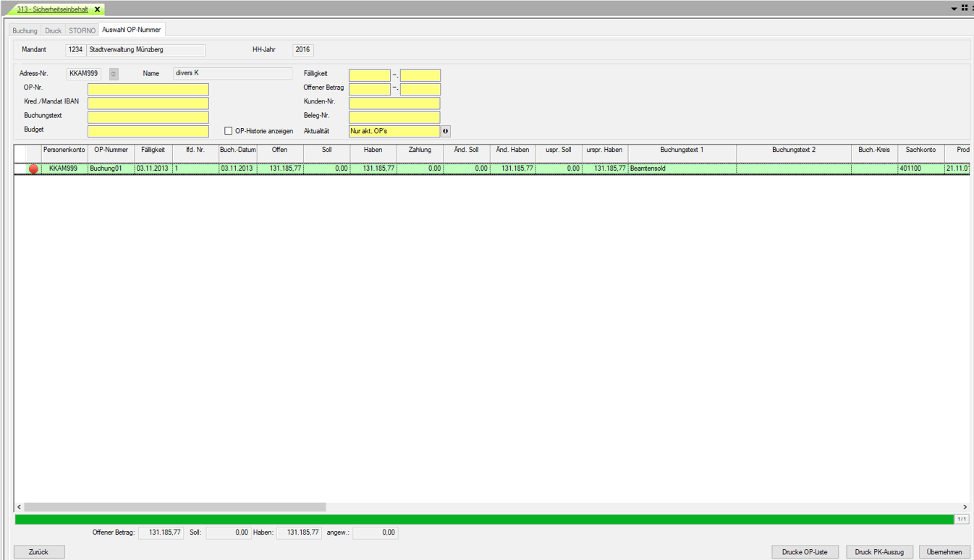The height and width of the screenshot is (560, 974).
Task: Open the STORNO tab
Action: 82,30
